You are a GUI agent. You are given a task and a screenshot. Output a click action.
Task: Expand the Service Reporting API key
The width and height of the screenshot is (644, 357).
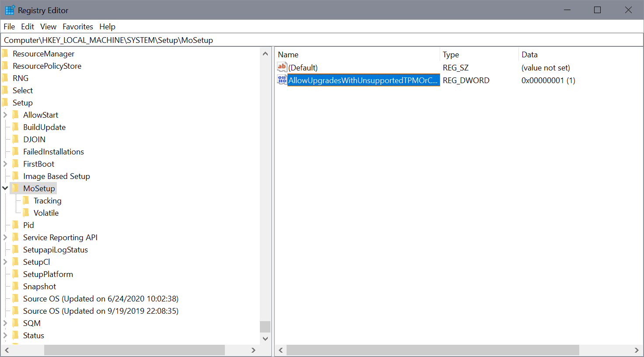5,238
